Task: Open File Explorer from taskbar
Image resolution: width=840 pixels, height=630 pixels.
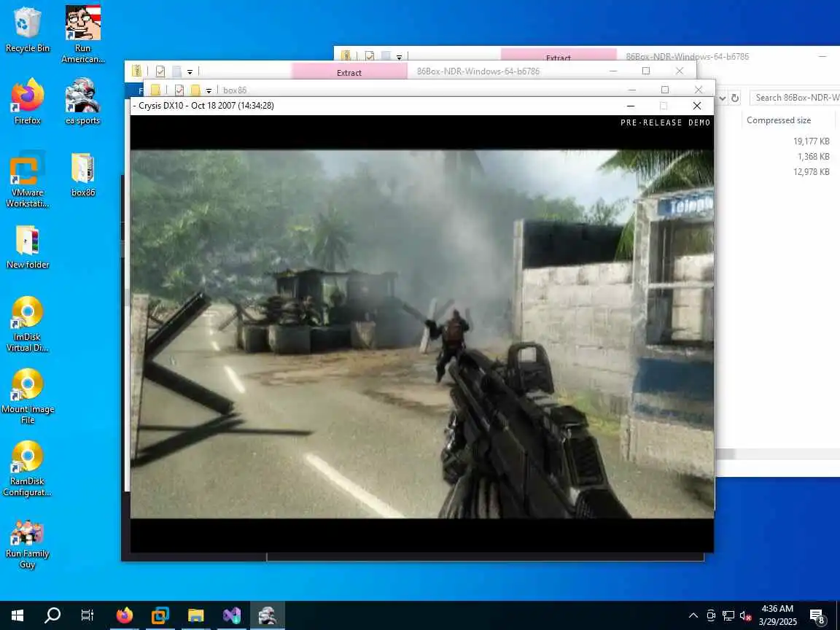Action: [195, 615]
